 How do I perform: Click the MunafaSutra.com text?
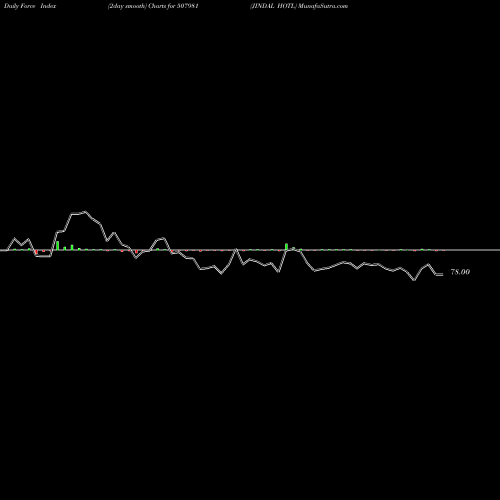(x=323, y=6)
